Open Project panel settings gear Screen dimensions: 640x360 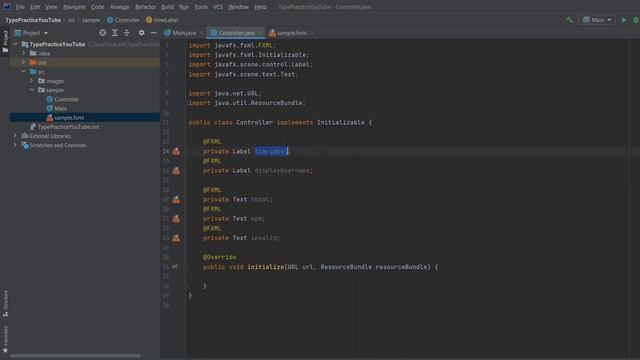click(x=141, y=33)
